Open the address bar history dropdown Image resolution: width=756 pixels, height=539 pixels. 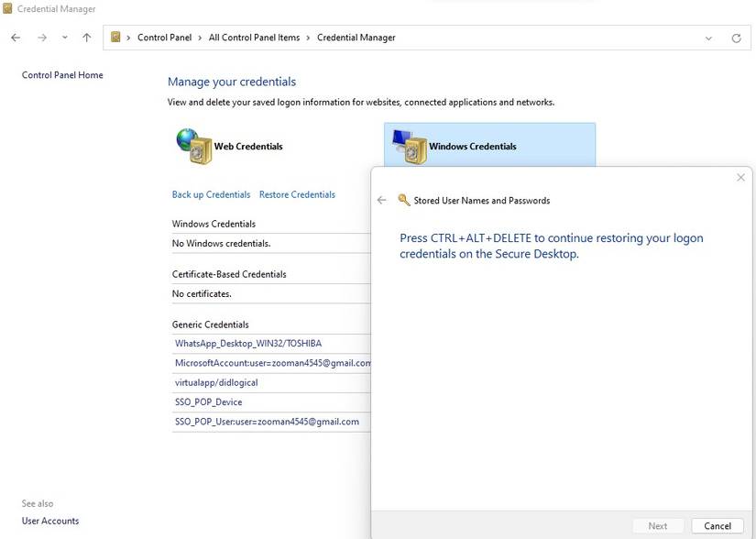(708, 38)
